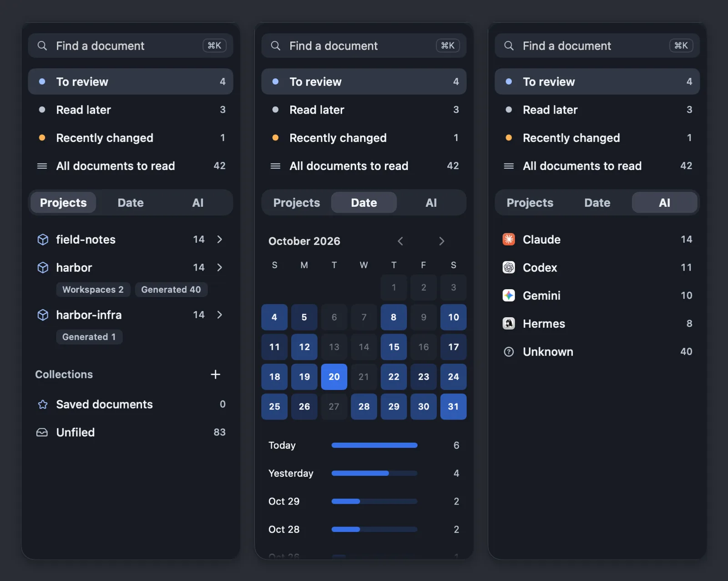The width and height of the screenshot is (728, 581).
Task: Focus Find a document field, right panel
Action: click(597, 45)
